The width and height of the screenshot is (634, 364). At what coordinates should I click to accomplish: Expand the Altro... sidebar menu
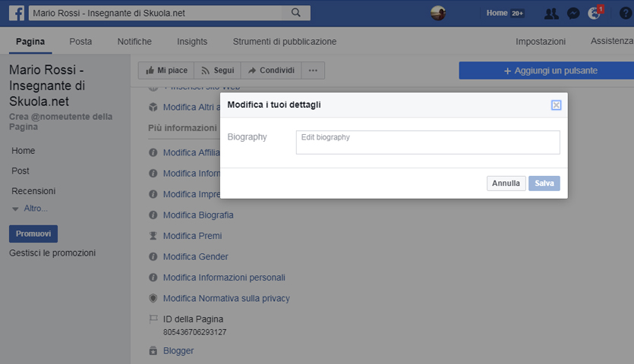(x=35, y=209)
